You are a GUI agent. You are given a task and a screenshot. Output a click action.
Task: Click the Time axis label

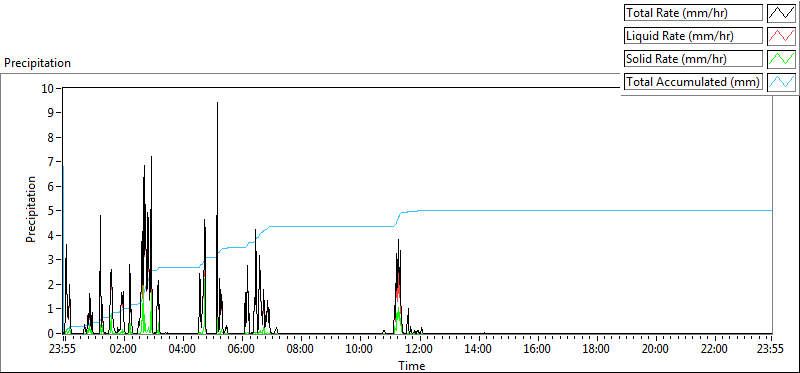click(411, 366)
